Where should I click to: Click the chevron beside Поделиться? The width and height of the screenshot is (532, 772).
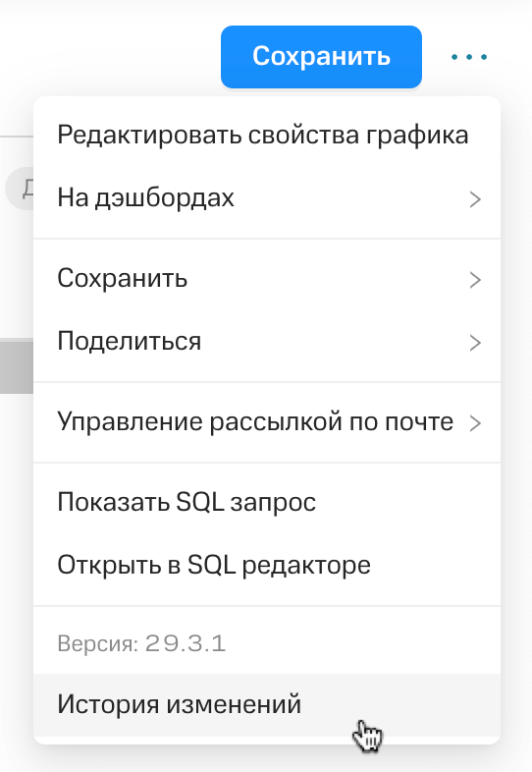coord(475,343)
